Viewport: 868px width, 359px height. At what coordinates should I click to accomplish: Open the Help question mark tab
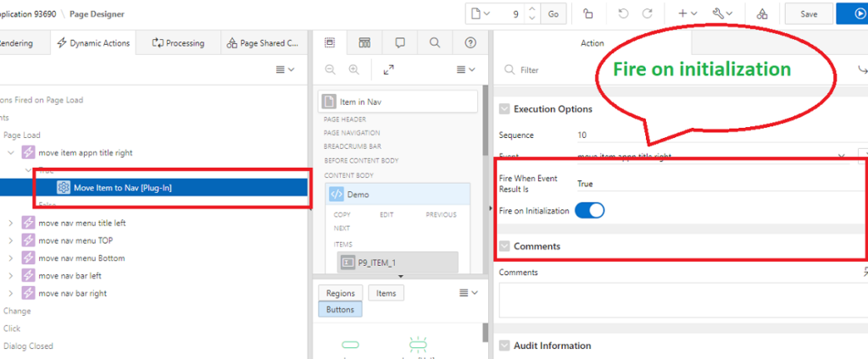coord(470,43)
